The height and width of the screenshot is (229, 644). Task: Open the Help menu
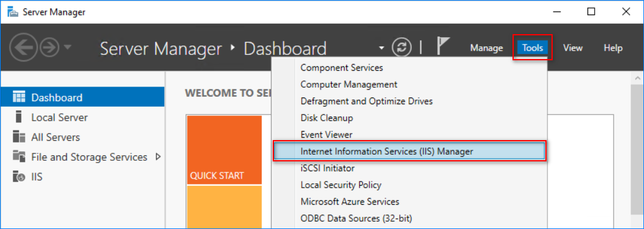pos(613,48)
